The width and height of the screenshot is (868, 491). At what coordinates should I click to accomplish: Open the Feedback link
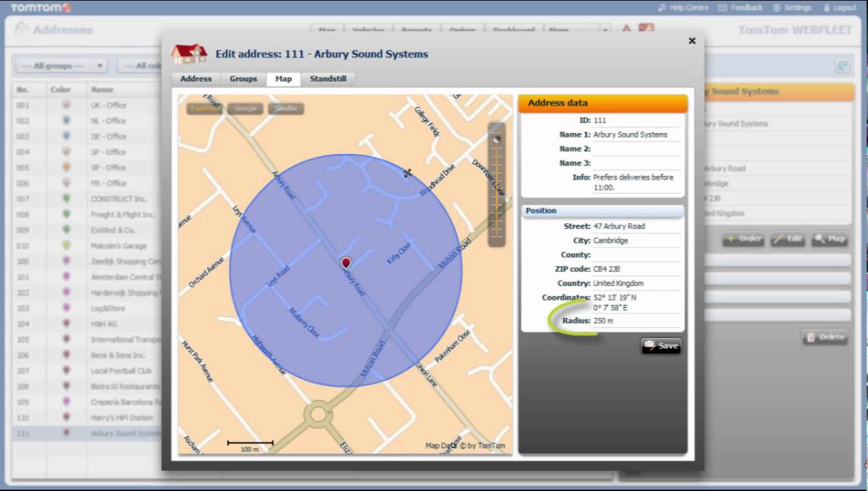coord(747,8)
